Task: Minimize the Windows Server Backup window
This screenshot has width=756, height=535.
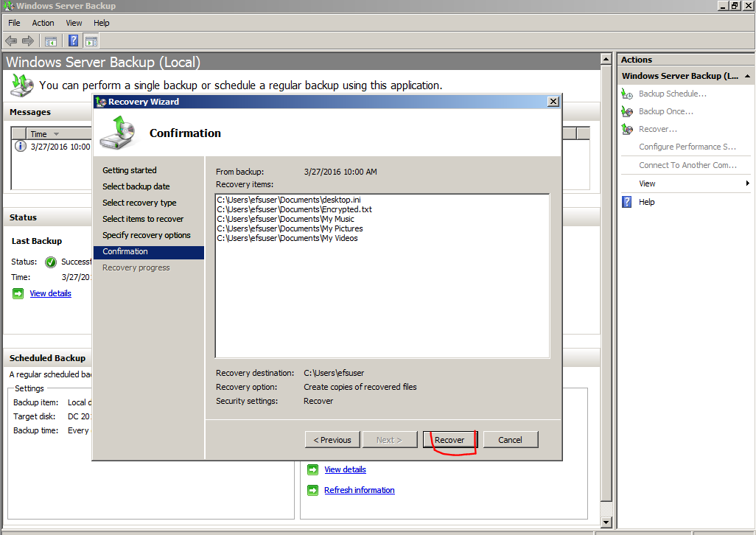Action: [723, 6]
